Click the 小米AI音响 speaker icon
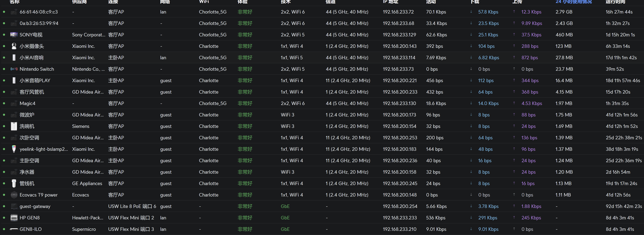The width and height of the screenshot is (644, 235). click(14, 57)
